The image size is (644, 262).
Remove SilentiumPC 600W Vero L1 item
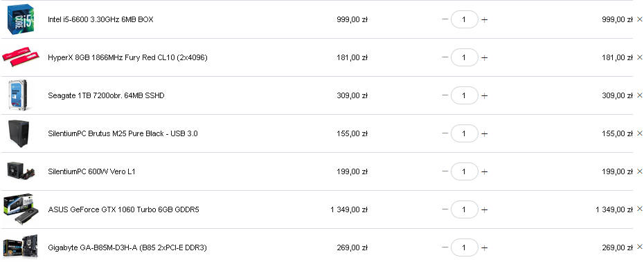click(x=639, y=171)
